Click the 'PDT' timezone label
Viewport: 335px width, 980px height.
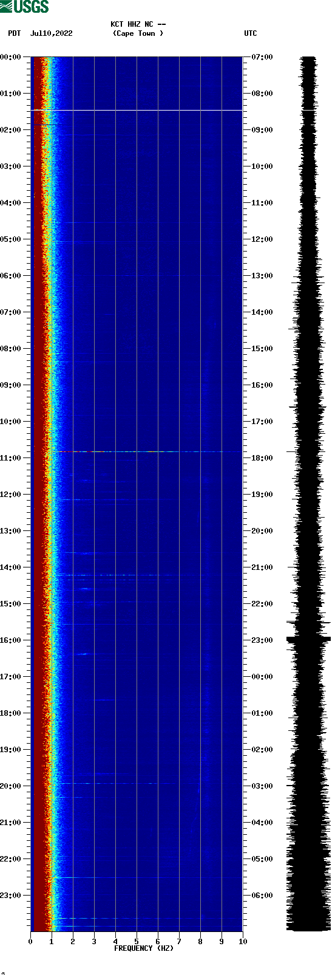[14, 33]
